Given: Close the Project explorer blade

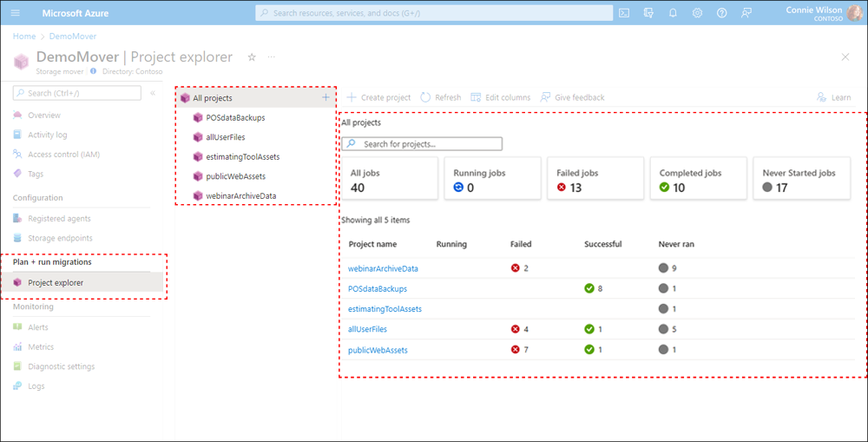Looking at the screenshot, I should (845, 57).
